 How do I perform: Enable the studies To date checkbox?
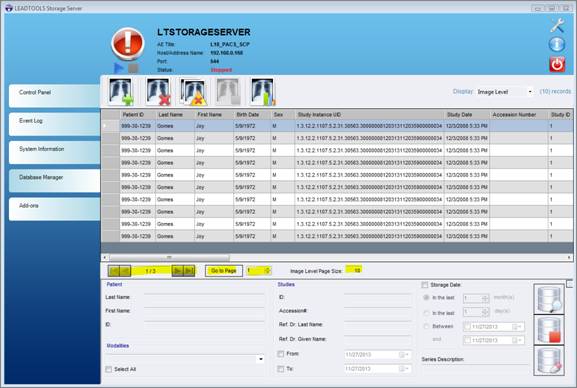click(x=280, y=368)
